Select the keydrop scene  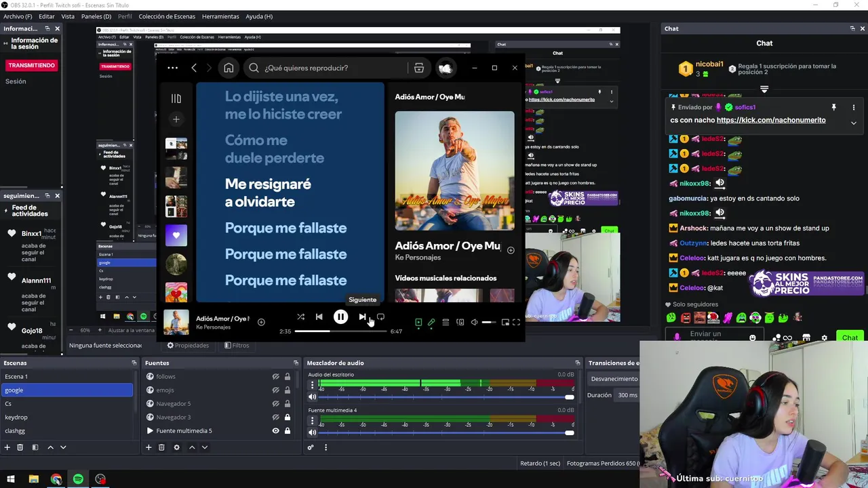click(x=66, y=417)
